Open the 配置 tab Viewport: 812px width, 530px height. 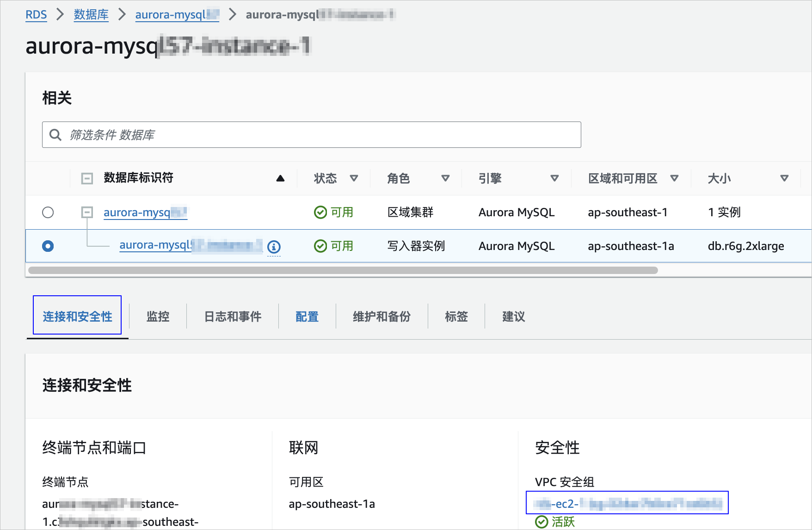(307, 317)
